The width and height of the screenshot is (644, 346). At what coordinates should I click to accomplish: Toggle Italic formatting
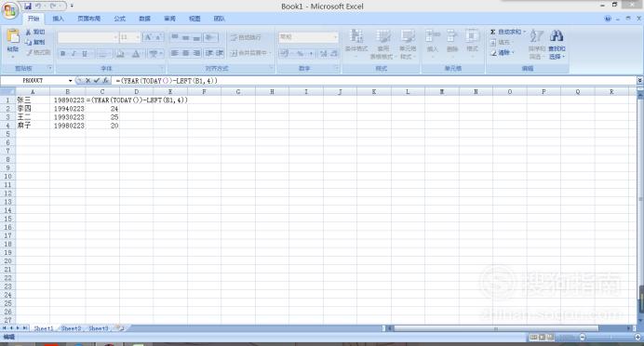tap(74, 54)
